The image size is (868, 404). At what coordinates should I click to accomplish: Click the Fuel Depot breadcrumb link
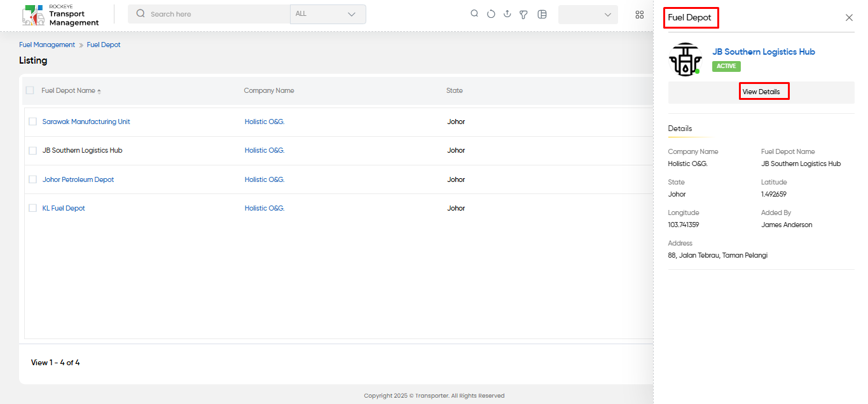(104, 45)
